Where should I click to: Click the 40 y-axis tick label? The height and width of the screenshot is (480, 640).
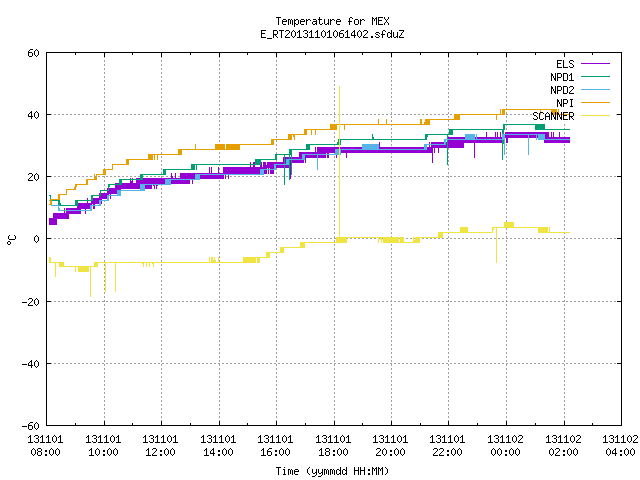point(33,115)
